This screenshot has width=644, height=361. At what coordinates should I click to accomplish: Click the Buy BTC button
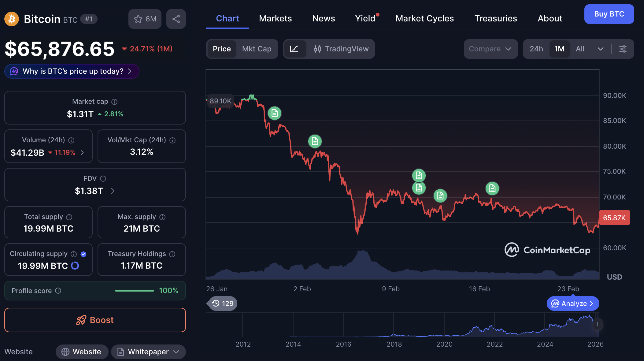[609, 14]
